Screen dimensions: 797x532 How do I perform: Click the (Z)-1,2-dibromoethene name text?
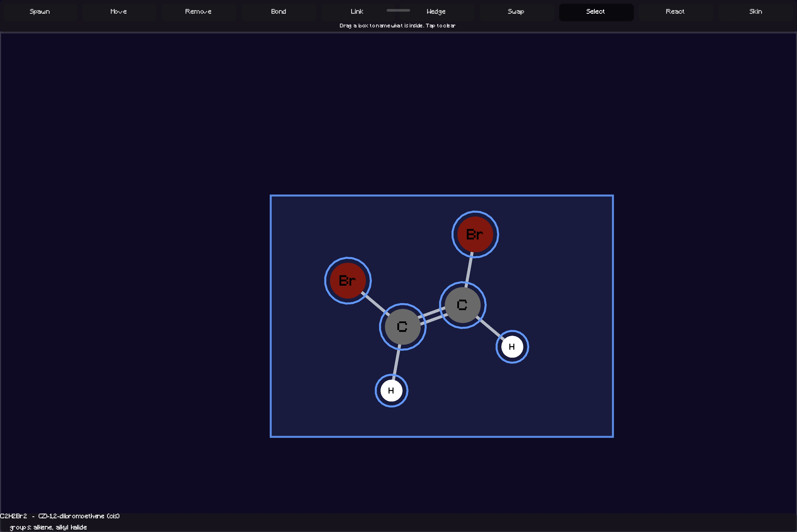[79, 516]
